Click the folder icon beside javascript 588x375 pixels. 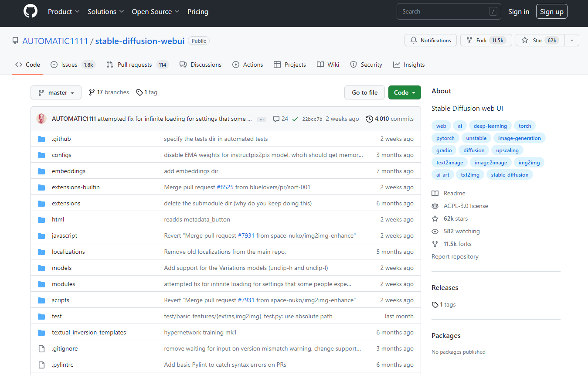click(x=41, y=236)
